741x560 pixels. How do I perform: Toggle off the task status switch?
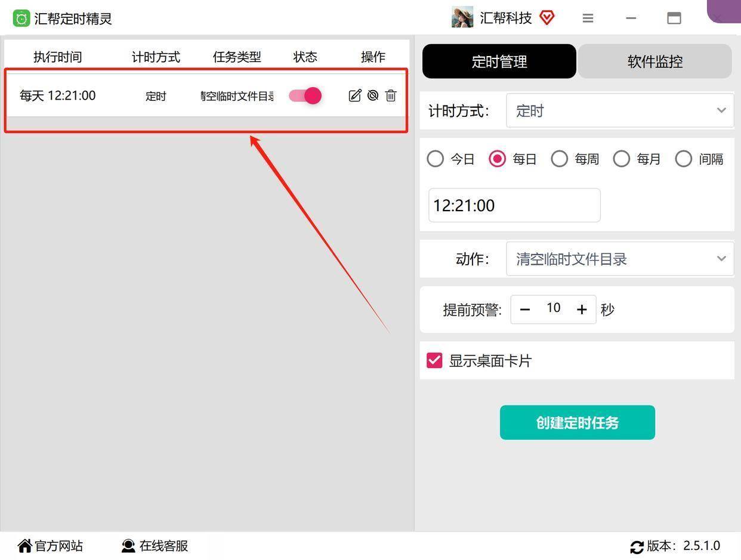pos(304,95)
